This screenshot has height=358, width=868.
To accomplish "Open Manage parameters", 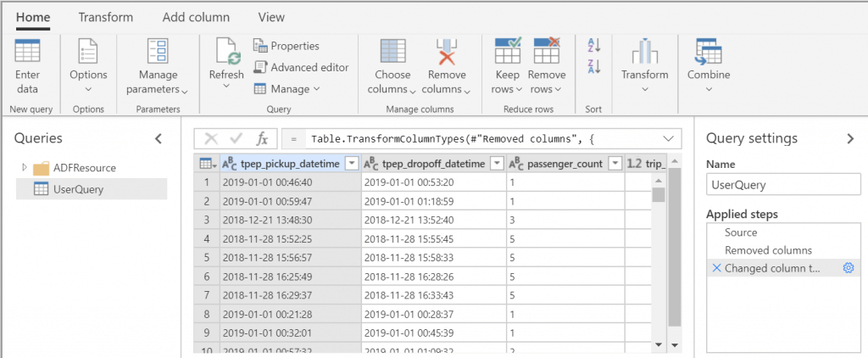I will pyautogui.click(x=159, y=66).
